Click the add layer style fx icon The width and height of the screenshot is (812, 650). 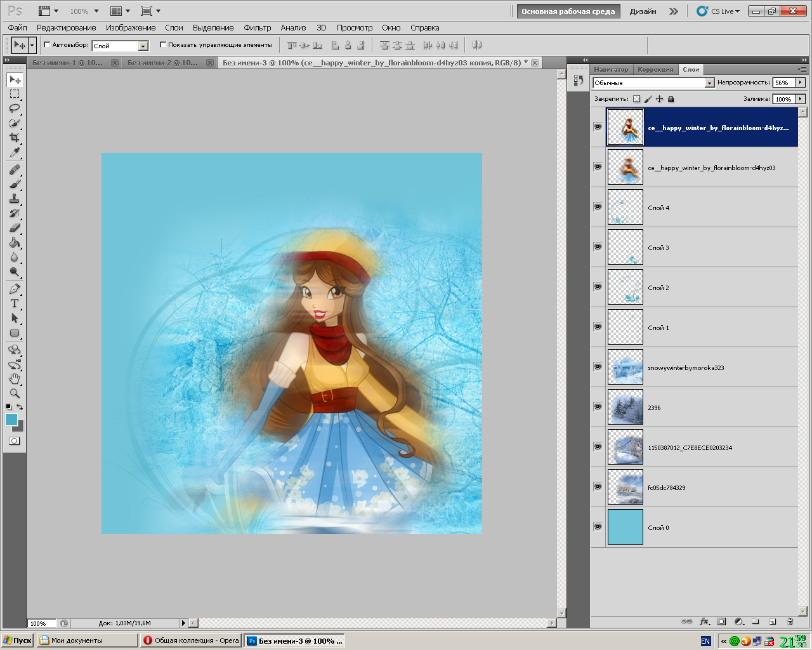pos(704,622)
